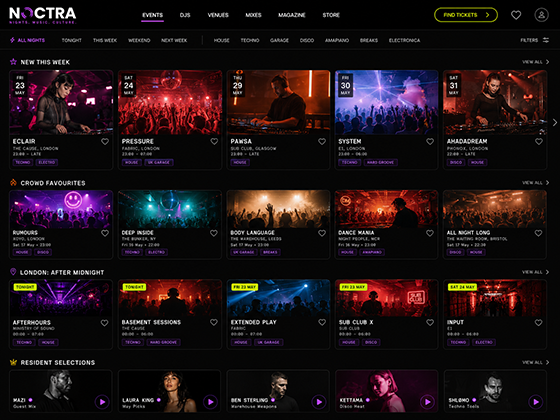The image size is (560, 420).
Task: Open the RUMOURS smiley crowd thumbnail
Action: coord(61,209)
